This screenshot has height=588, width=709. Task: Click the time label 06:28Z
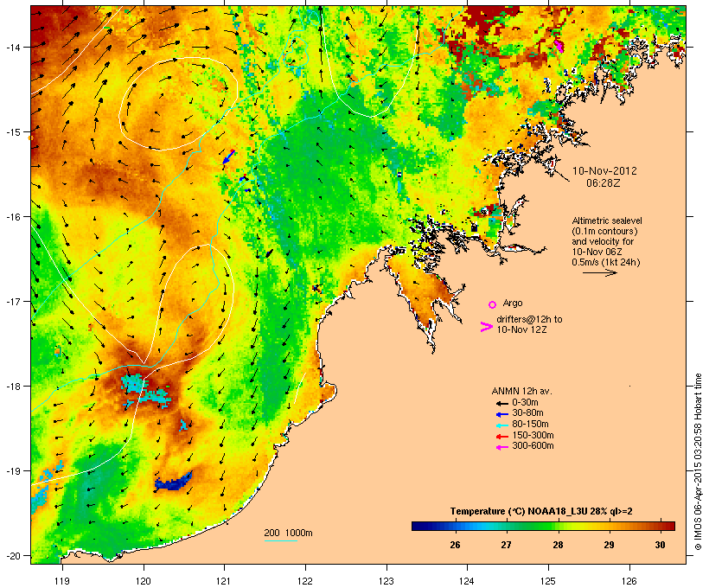pyautogui.click(x=604, y=183)
